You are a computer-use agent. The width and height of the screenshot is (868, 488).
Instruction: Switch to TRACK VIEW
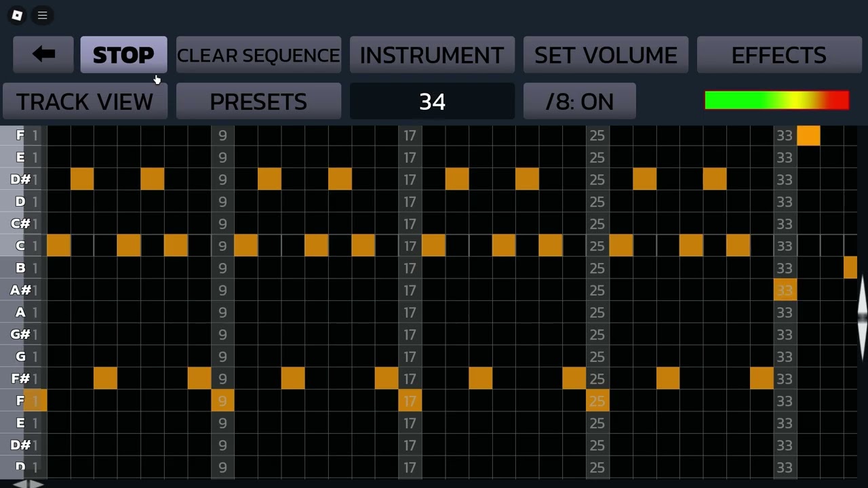(x=85, y=101)
